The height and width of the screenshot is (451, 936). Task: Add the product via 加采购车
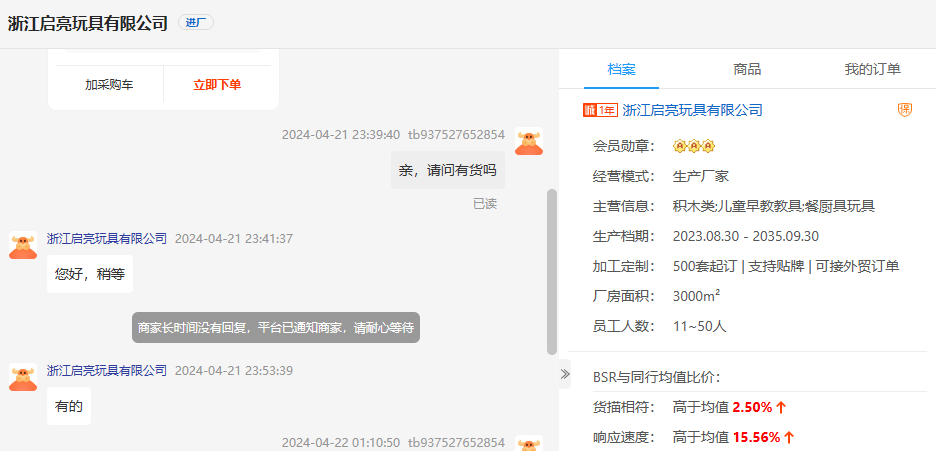pyautogui.click(x=109, y=85)
